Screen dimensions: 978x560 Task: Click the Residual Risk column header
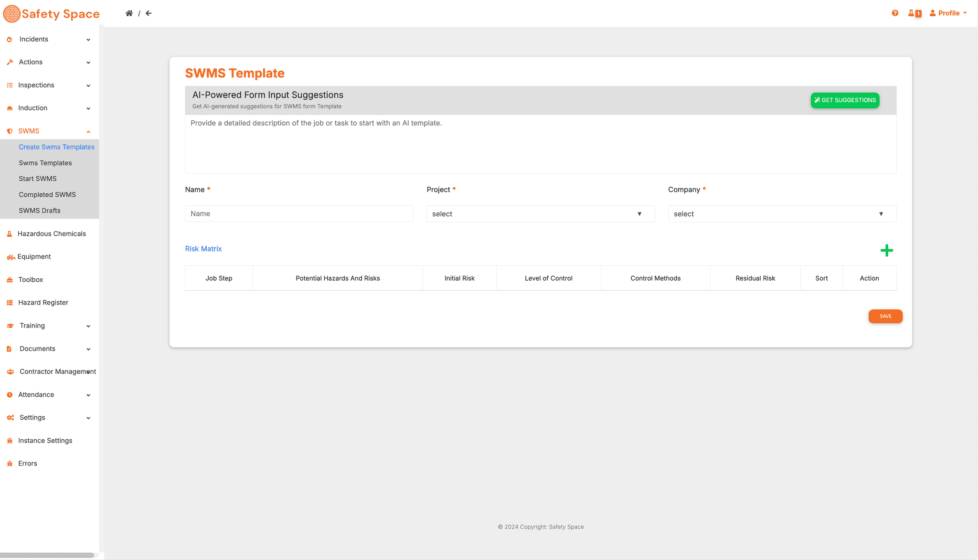coord(755,278)
